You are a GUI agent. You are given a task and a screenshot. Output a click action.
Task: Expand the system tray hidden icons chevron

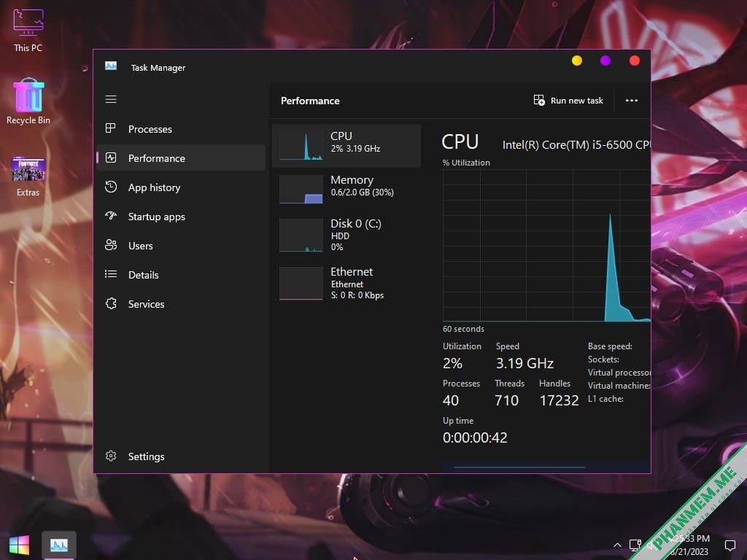(617, 545)
